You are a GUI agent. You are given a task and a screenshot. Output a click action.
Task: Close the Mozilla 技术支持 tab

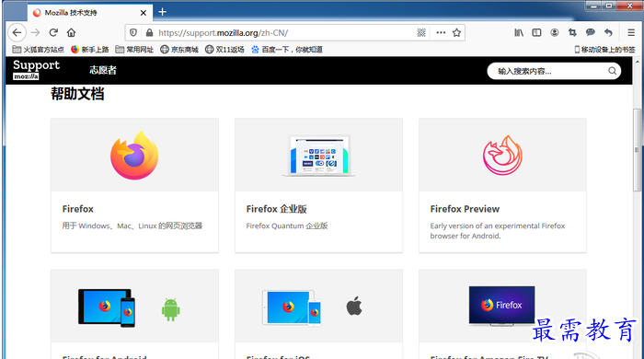coord(143,13)
